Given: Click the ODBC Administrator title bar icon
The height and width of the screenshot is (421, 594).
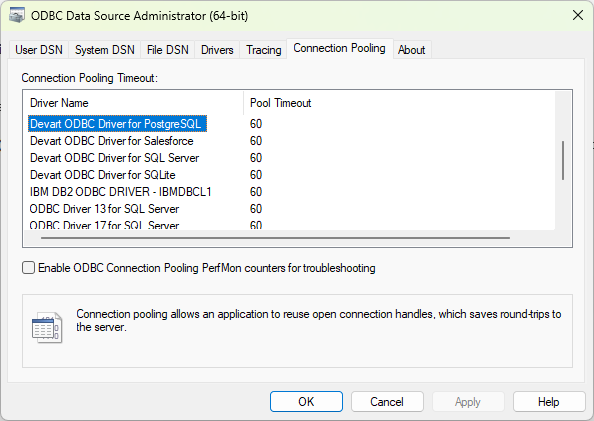Looking at the screenshot, I should (16, 16).
